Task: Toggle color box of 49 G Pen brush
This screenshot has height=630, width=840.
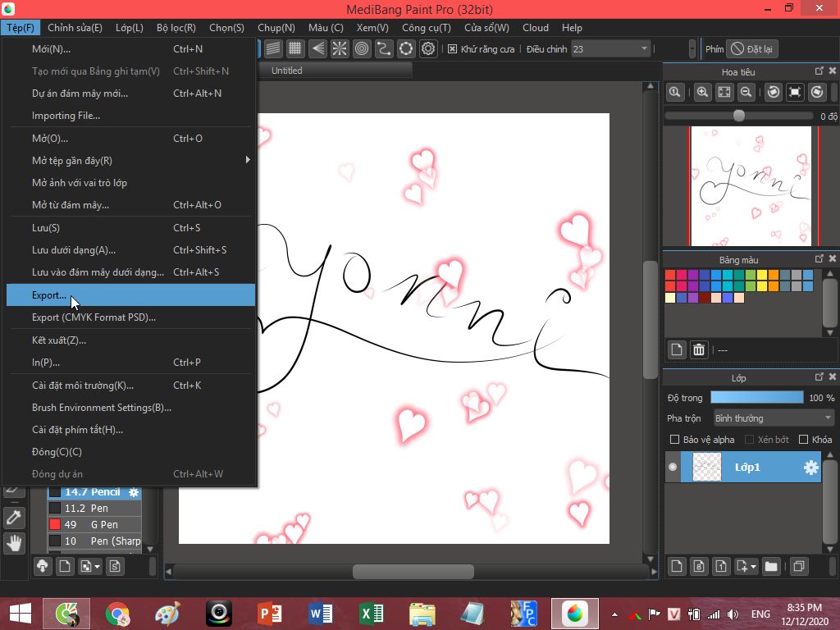Action: pyautogui.click(x=55, y=524)
